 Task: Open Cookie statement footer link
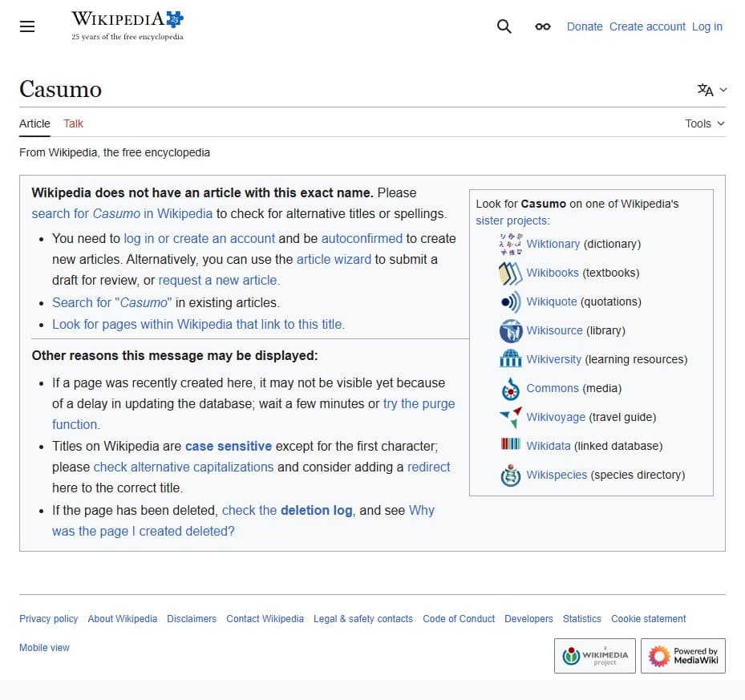tap(649, 619)
